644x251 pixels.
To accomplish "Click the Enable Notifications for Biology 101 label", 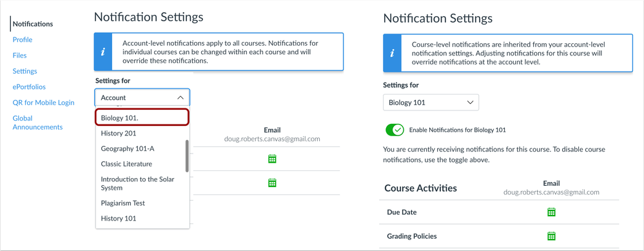I will (458, 130).
